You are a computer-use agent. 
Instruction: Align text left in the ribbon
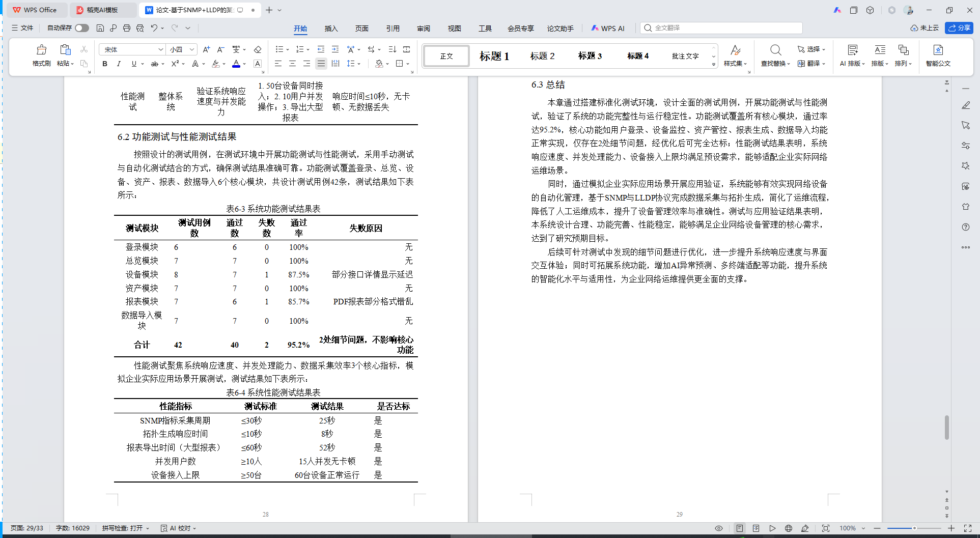click(278, 64)
